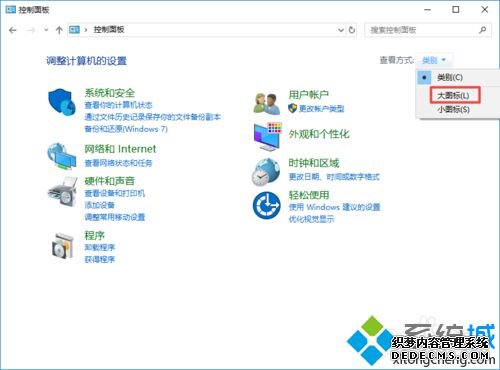This screenshot has height=370, width=500.
Task: Click 查看设备和打印机 link
Action: coord(115,193)
